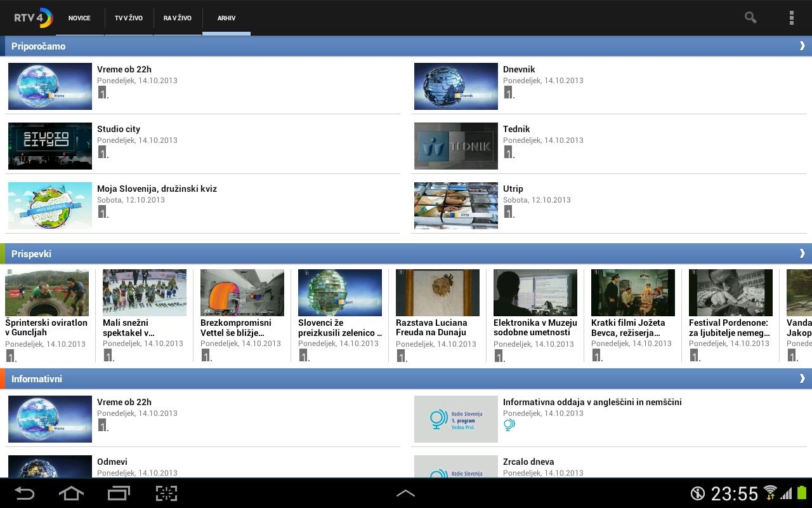The image size is (812, 508).
Task: Open the Informativni section via the chevron
Action: (801, 378)
